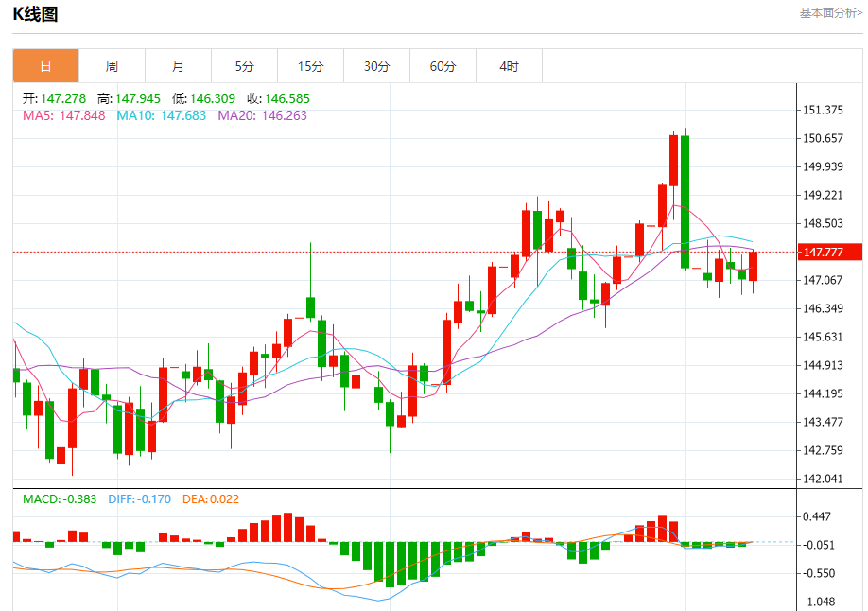Click the MA5: 147.848 indicator value

point(63,115)
